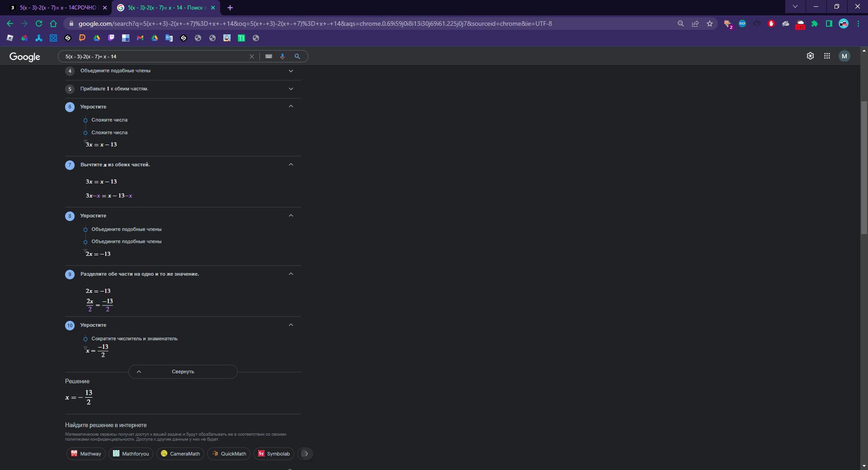Submit search with the magnifier icon

coord(297,56)
